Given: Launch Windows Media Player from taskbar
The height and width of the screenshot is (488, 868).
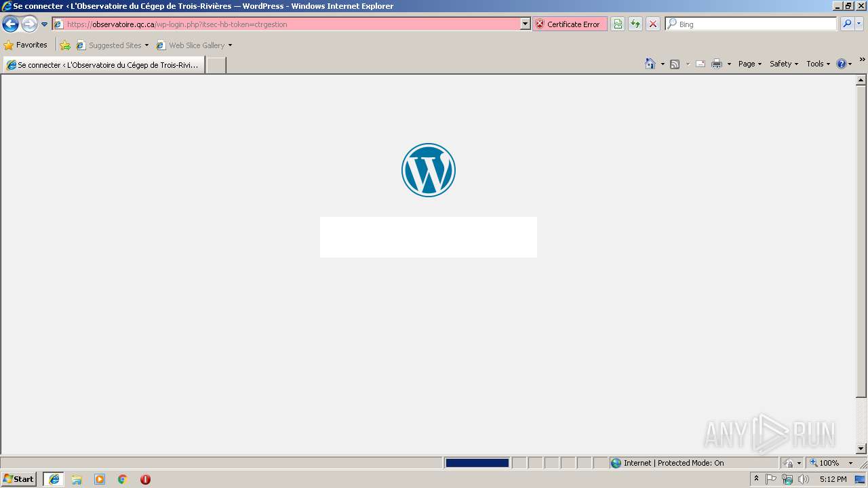Looking at the screenshot, I should (x=100, y=479).
